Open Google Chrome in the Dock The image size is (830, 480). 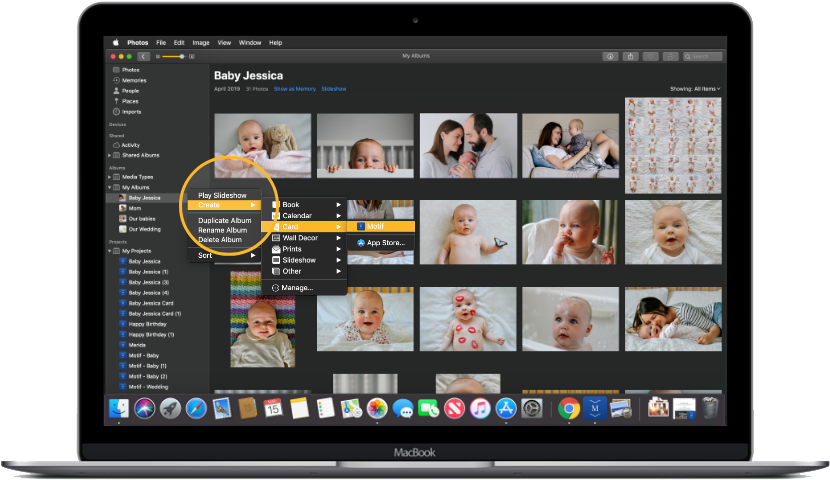(x=569, y=409)
